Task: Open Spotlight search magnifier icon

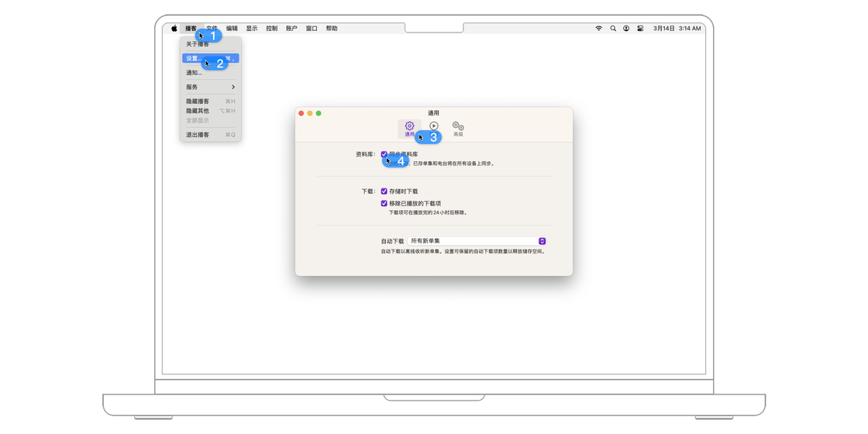Action: tap(612, 29)
